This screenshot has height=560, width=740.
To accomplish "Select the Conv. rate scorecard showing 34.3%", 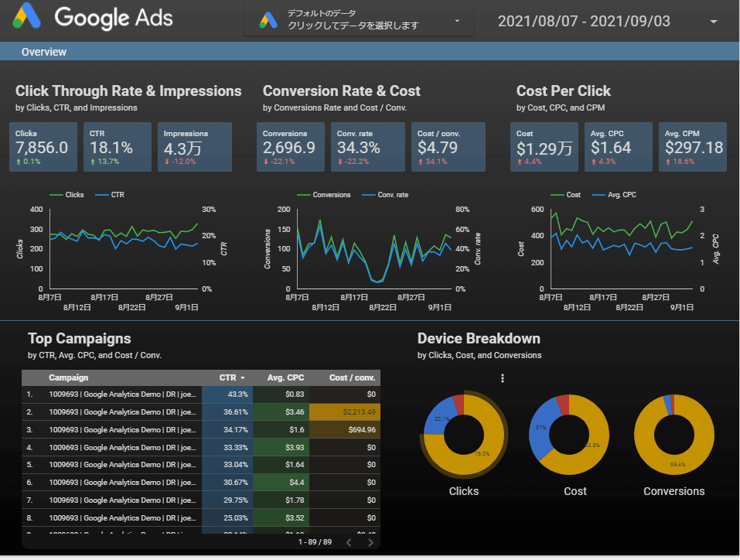I will pos(368,147).
